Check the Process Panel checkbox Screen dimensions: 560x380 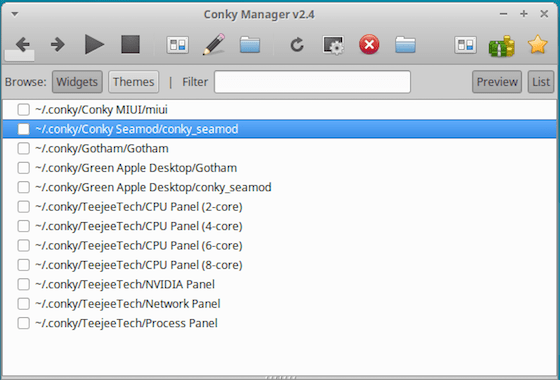click(x=24, y=323)
